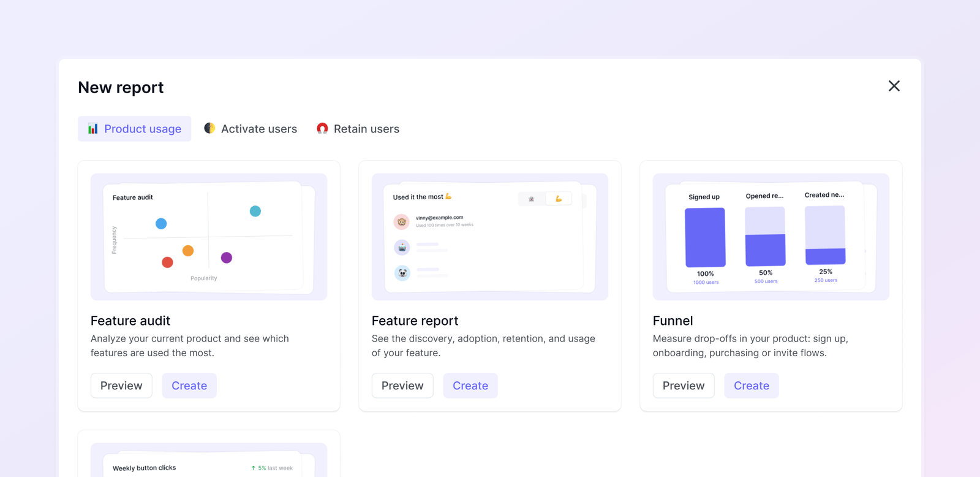Click the '50%' funnel value
This screenshot has height=477, width=980.
[766, 273]
